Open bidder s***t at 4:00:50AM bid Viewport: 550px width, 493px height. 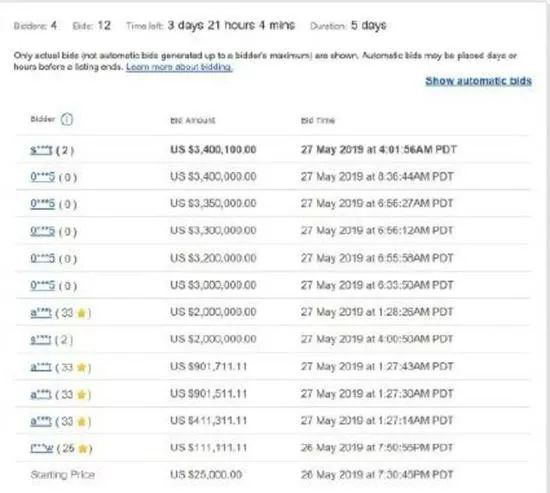41,340
